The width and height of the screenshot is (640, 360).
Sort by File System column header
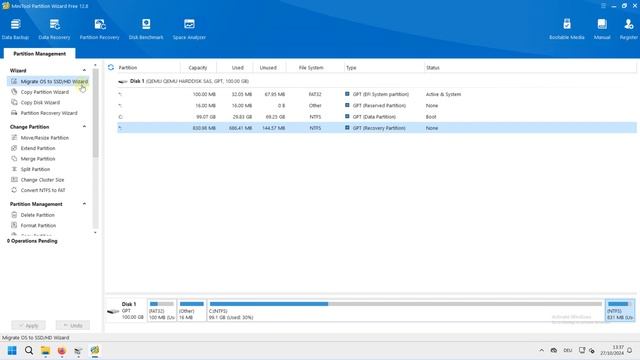pos(311,68)
